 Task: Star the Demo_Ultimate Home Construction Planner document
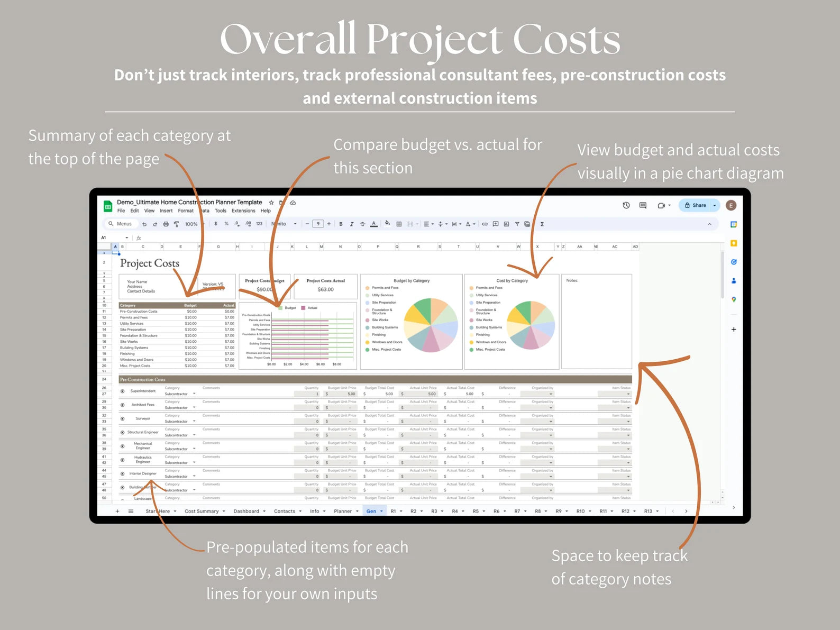[x=271, y=203]
